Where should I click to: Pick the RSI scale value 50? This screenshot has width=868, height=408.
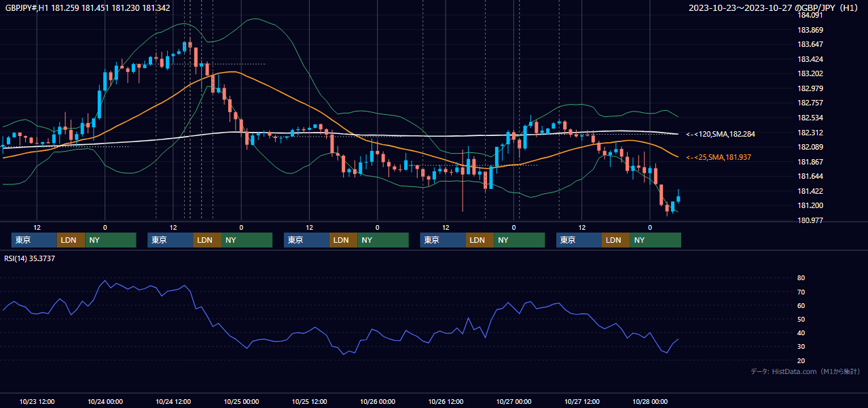pos(801,319)
